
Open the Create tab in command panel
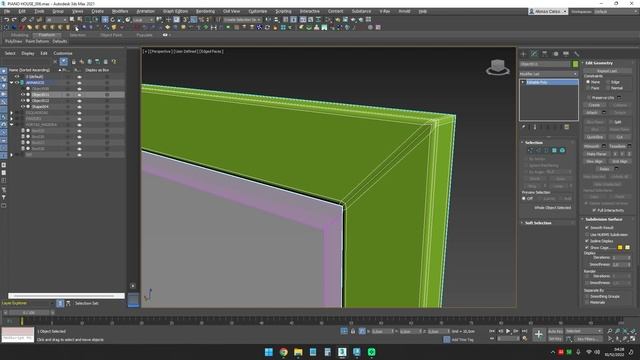pos(524,54)
